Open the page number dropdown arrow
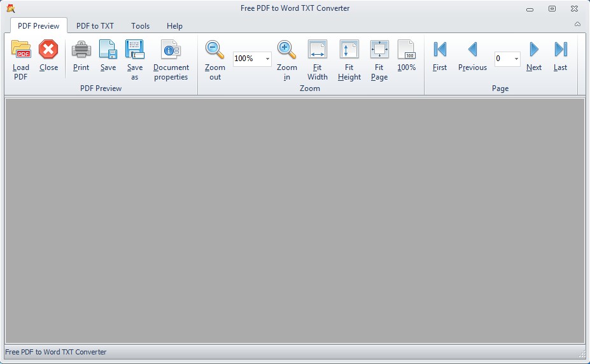Screen dimensions: 590x364 pos(516,59)
